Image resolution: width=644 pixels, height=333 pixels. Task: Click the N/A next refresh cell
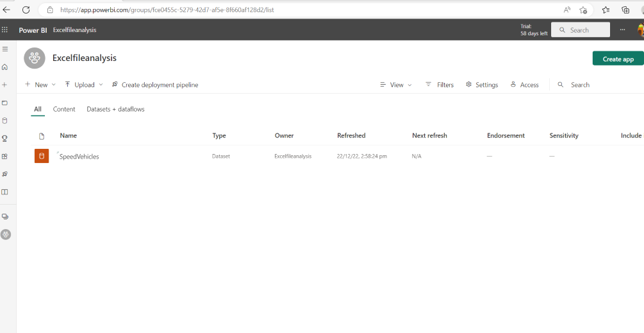point(417,156)
